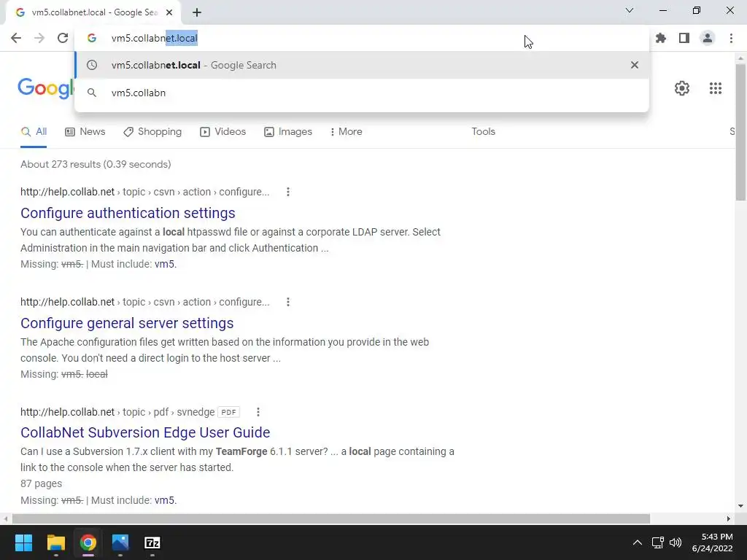747x560 pixels.
Task: Reload the current page
Action: point(63,38)
